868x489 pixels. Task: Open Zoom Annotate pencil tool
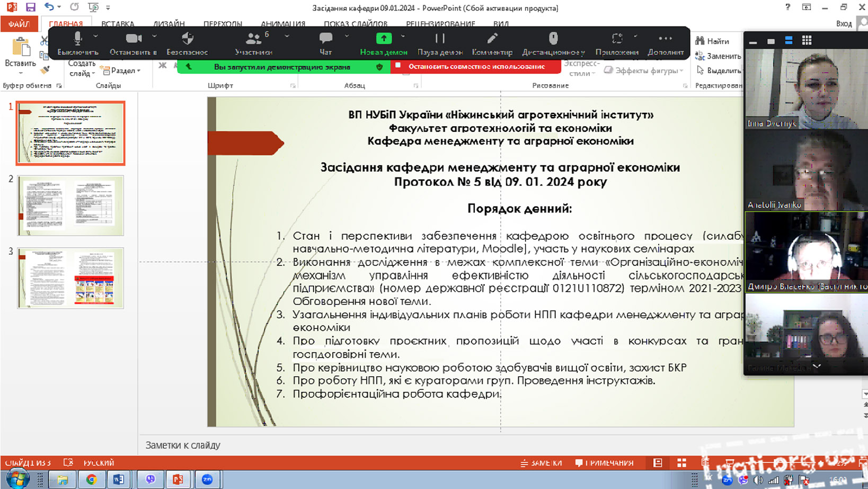click(x=492, y=43)
